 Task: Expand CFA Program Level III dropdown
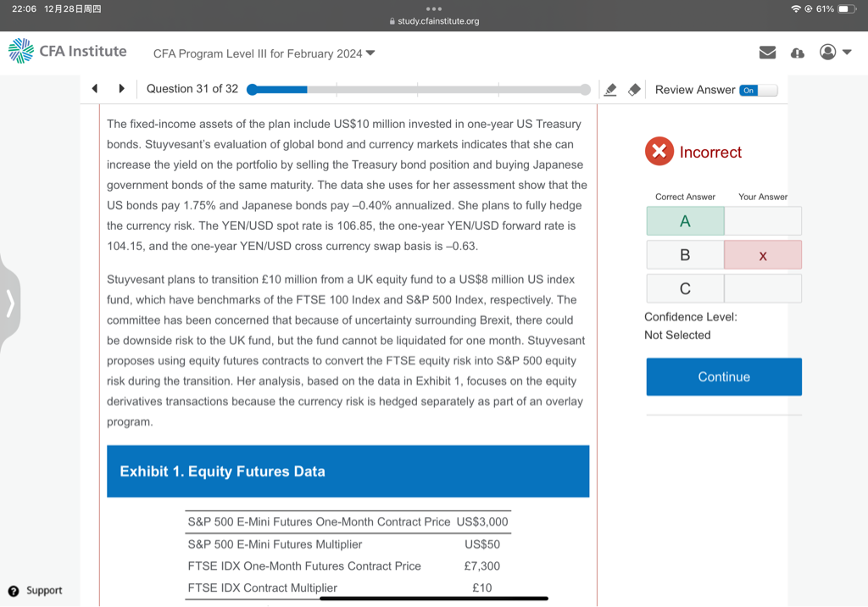[x=264, y=53]
